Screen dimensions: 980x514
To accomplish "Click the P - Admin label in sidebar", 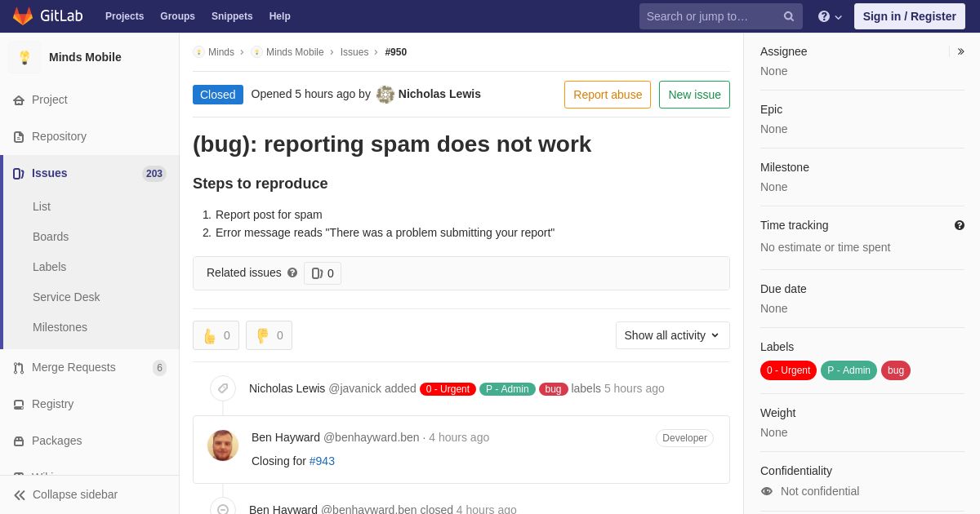I will 849,370.
